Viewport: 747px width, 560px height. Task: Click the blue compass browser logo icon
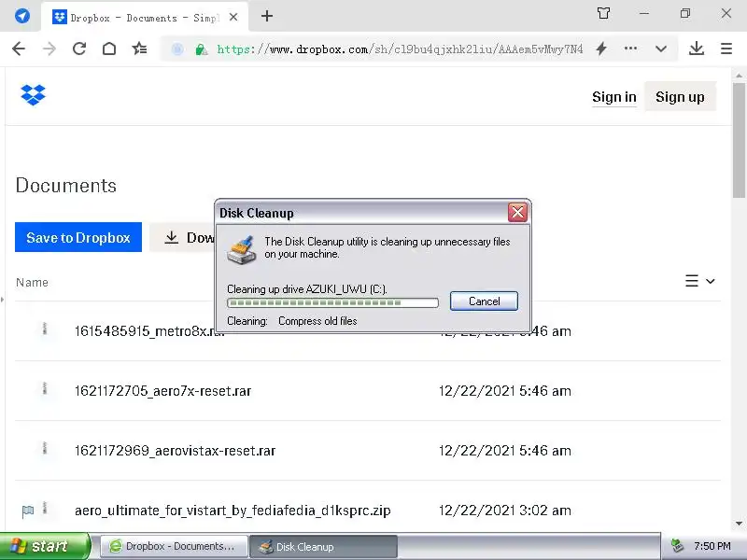tap(21, 16)
